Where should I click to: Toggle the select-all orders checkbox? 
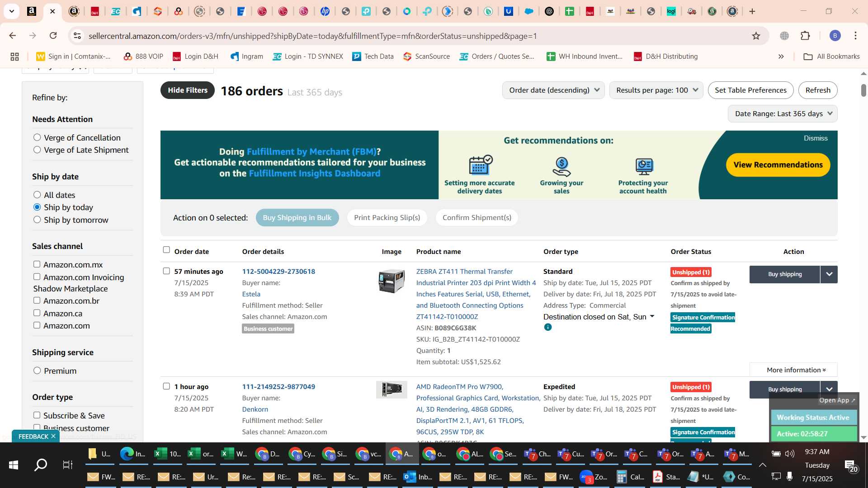click(x=166, y=250)
